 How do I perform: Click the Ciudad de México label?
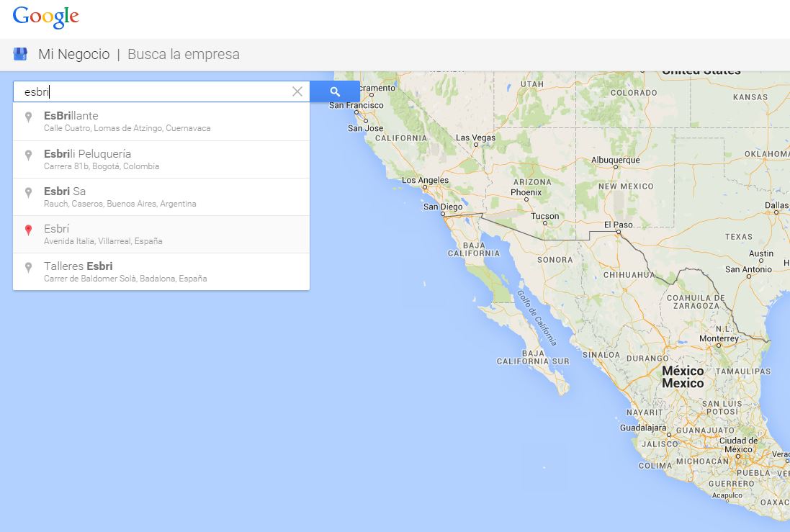pyautogui.click(x=738, y=444)
